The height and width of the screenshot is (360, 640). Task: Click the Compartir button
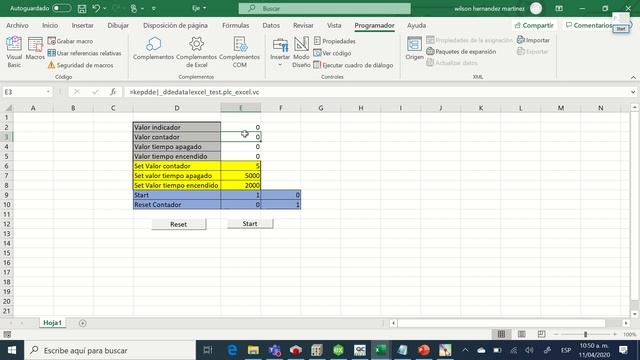click(x=534, y=25)
